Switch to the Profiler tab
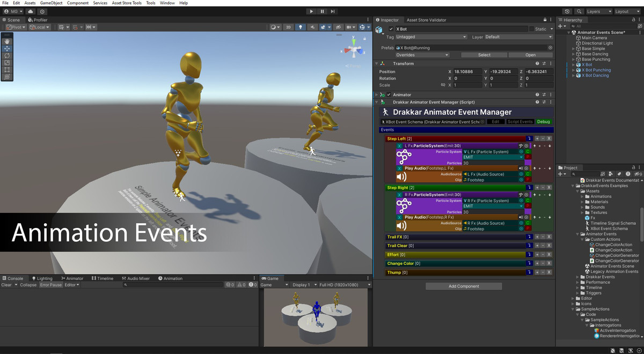Screen dimensions: 644x354 tap(38, 20)
